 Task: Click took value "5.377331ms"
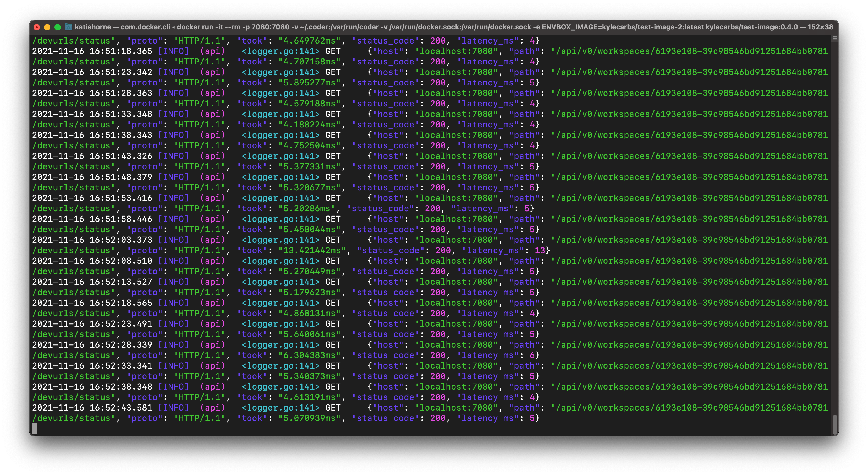(309, 167)
